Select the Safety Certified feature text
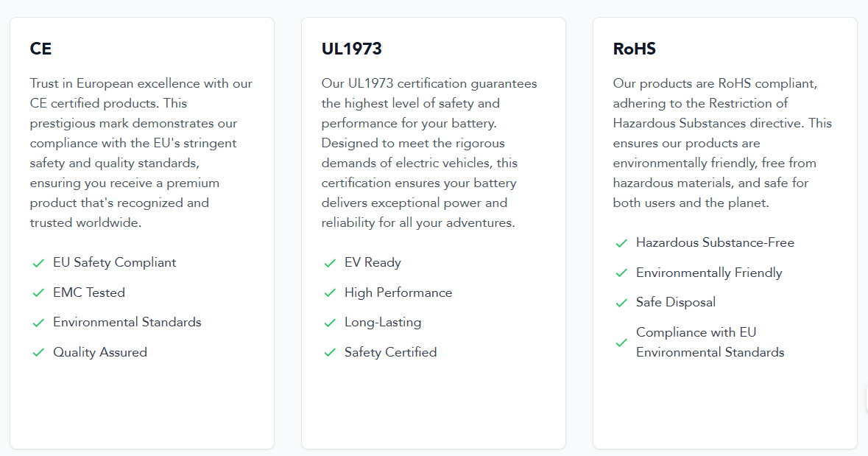868x456 pixels. (x=390, y=352)
